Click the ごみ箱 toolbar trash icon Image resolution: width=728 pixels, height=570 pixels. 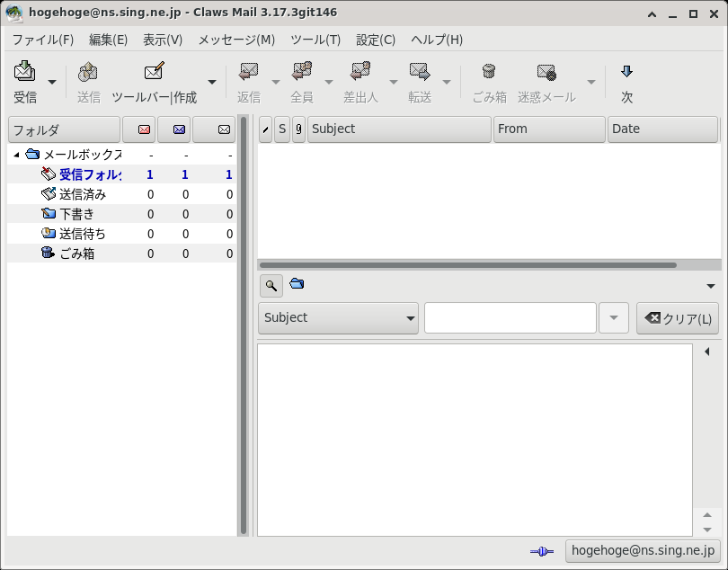(x=489, y=72)
